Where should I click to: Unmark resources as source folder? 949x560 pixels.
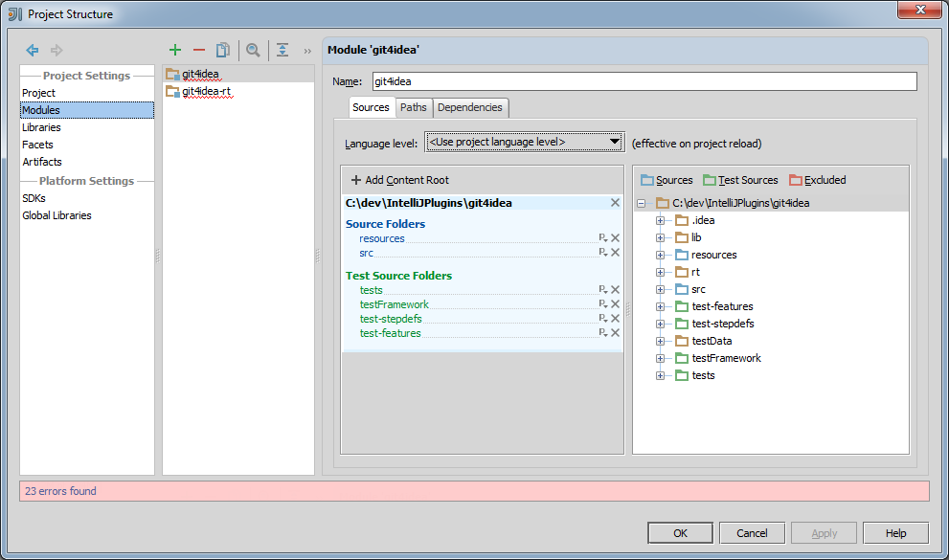point(615,238)
